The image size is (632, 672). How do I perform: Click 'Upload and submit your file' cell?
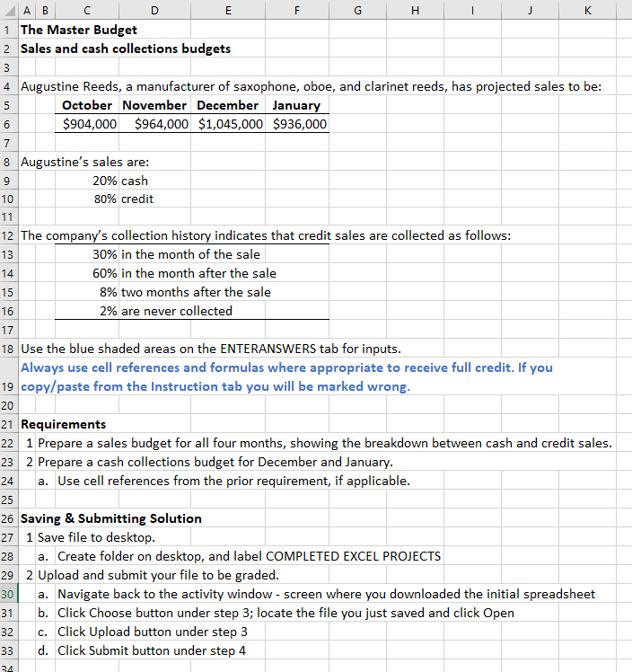pyautogui.click(x=158, y=575)
